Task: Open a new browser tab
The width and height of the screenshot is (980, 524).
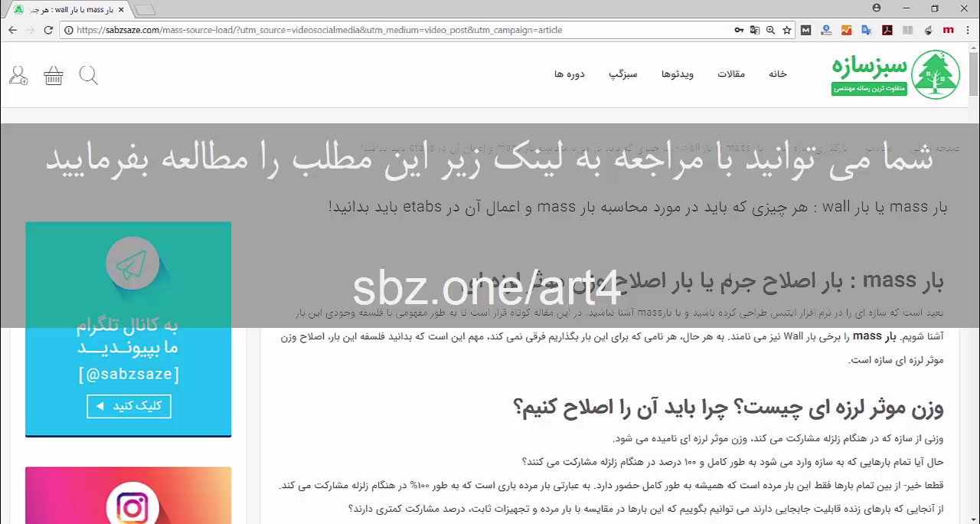Action: [x=144, y=10]
